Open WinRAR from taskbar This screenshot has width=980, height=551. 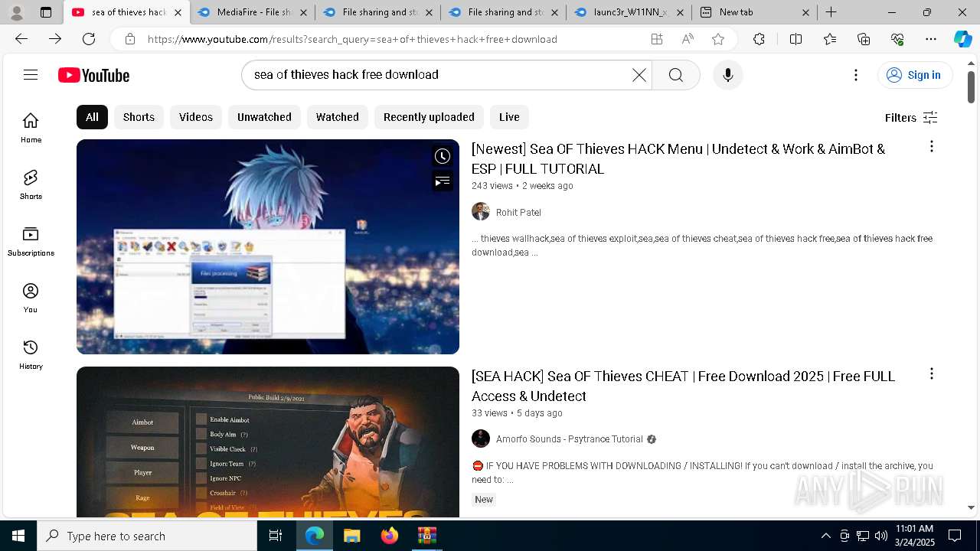[427, 536]
